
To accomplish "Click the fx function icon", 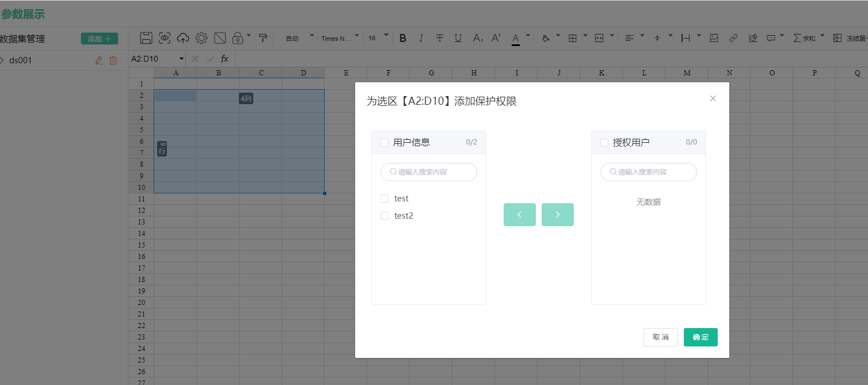I will (224, 59).
